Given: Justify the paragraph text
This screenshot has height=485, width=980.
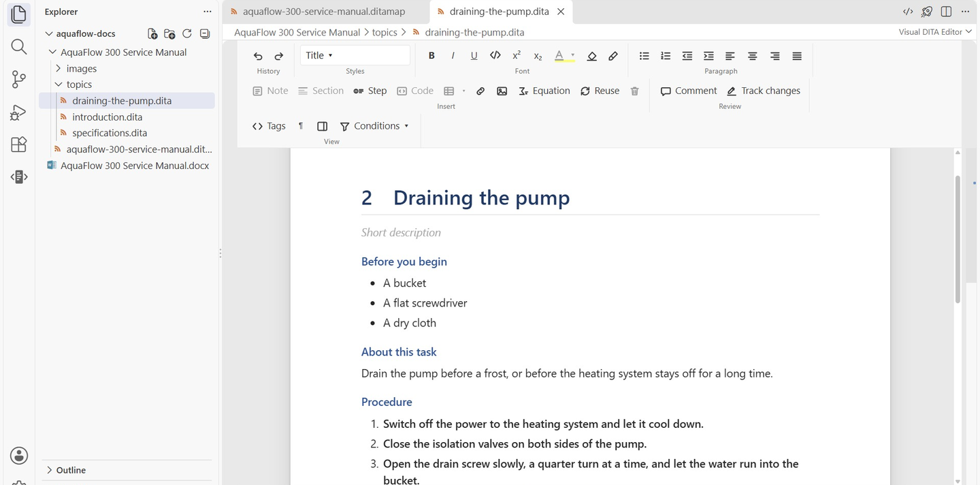Looking at the screenshot, I should 797,56.
